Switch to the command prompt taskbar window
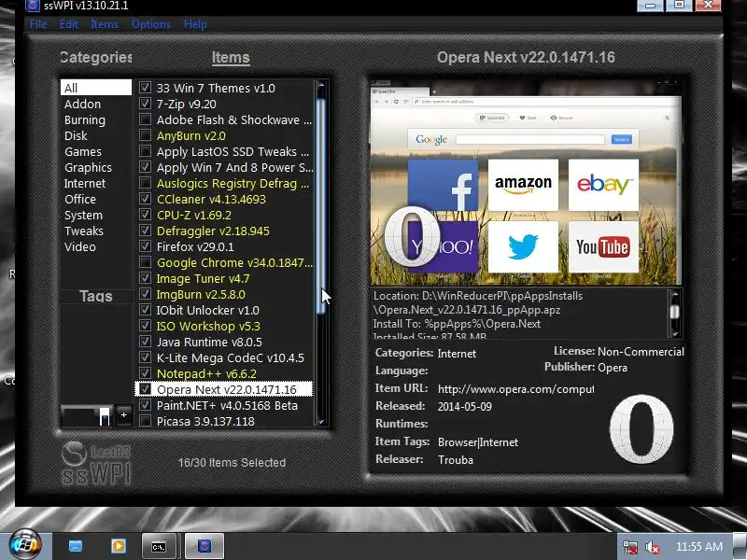 click(x=159, y=546)
